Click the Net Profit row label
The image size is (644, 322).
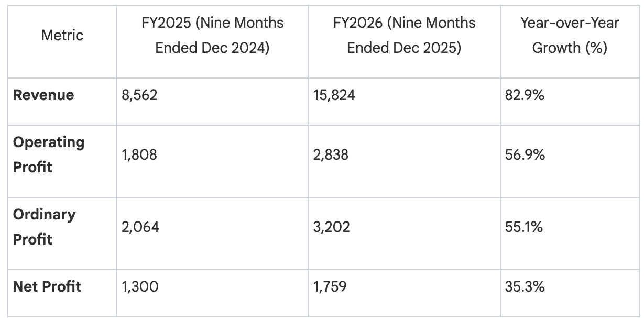click(47, 286)
